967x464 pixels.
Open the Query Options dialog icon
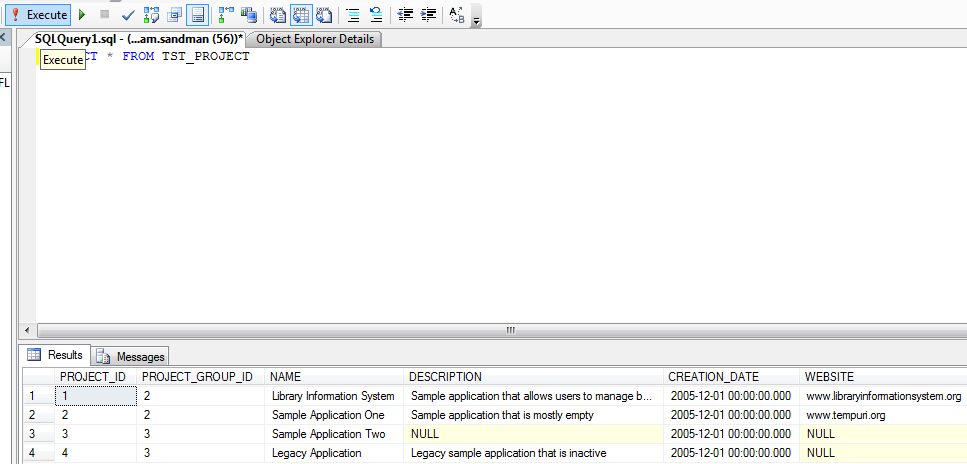[175, 15]
